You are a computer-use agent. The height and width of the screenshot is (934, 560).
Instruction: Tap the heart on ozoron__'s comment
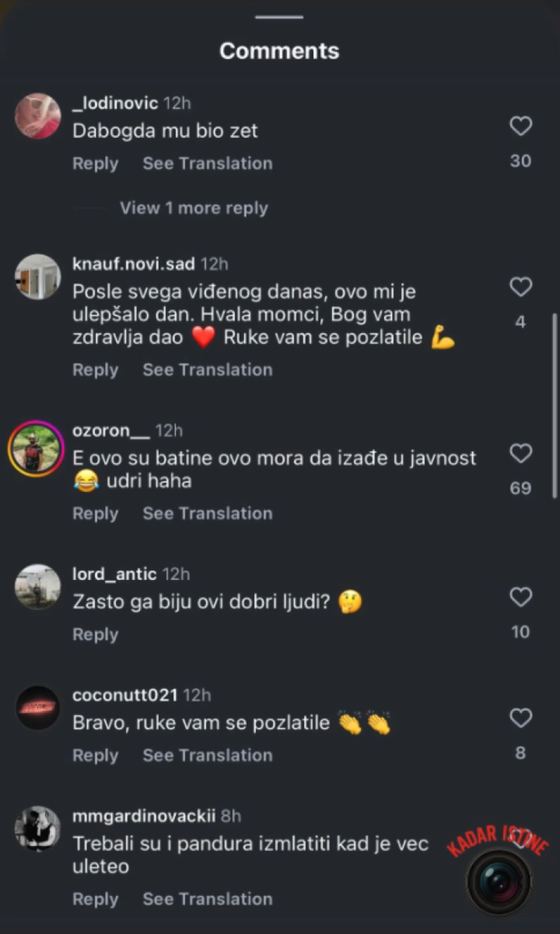click(520, 453)
